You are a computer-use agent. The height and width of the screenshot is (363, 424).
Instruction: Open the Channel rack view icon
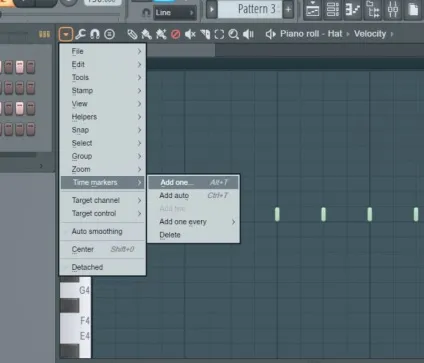333,9
